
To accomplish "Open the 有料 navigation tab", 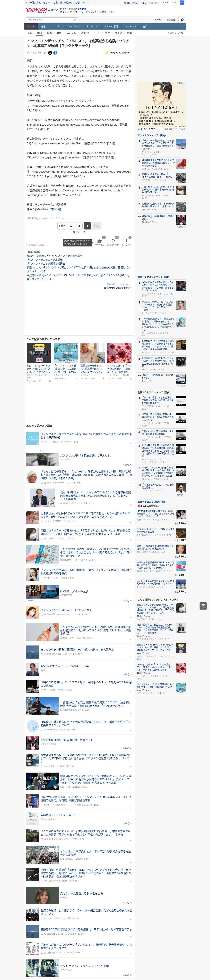I will pyautogui.click(x=145, y=27).
